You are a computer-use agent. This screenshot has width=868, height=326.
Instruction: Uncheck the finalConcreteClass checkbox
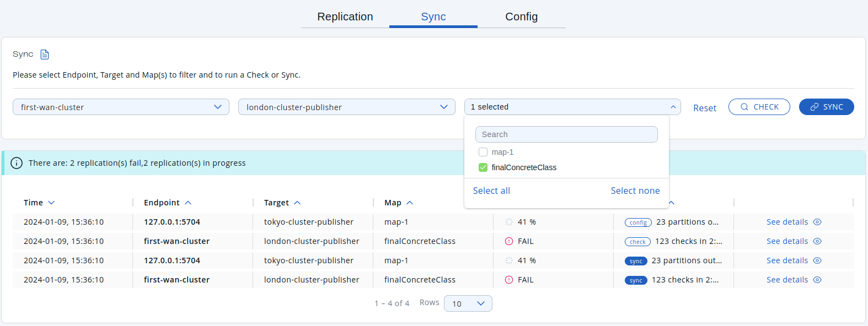[483, 167]
